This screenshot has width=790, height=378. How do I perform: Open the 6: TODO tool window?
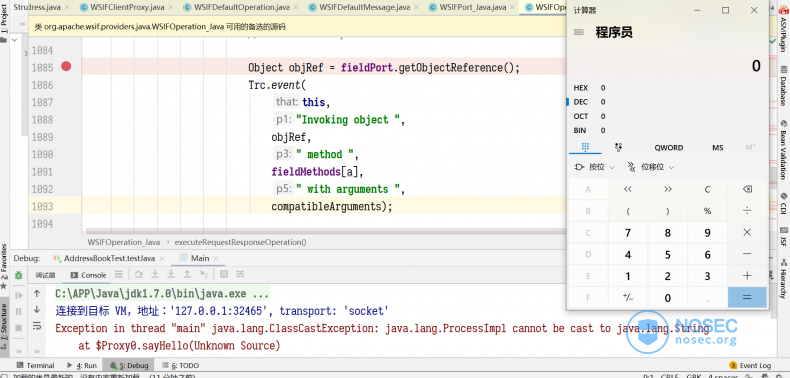click(x=180, y=365)
